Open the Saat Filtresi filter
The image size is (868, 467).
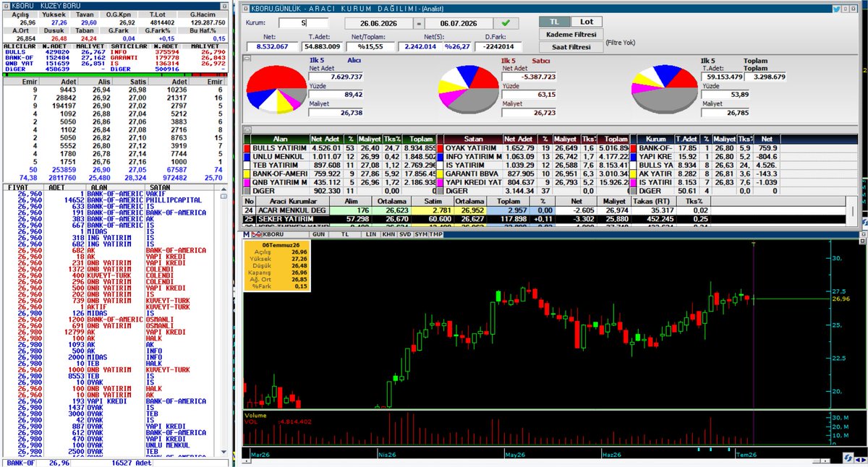tap(570, 47)
